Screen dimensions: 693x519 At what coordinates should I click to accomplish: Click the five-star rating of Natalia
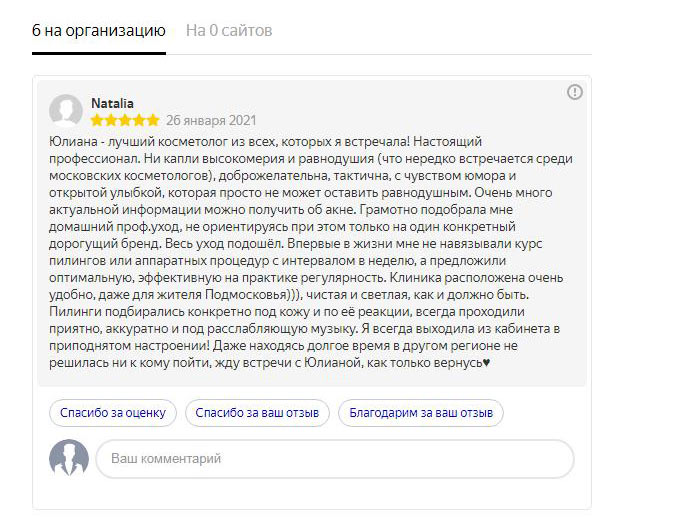[x=125, y=120]
